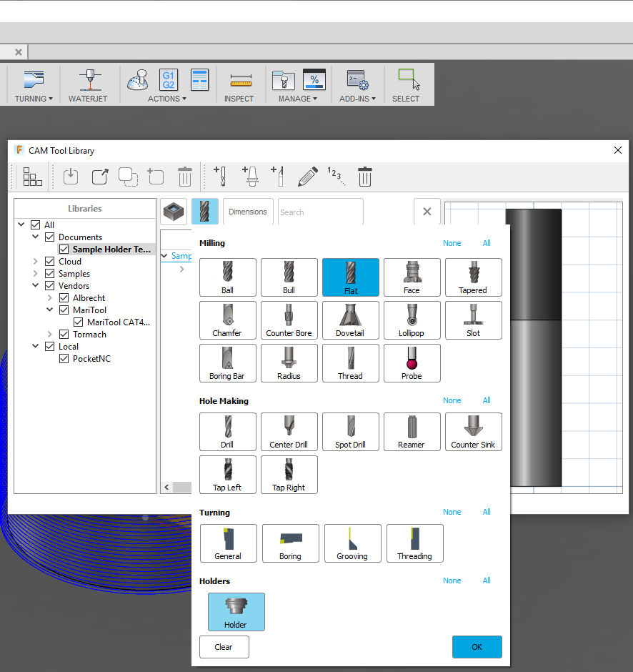Select the Slot mill filter

pyautogui.click(x=474, y=320)
